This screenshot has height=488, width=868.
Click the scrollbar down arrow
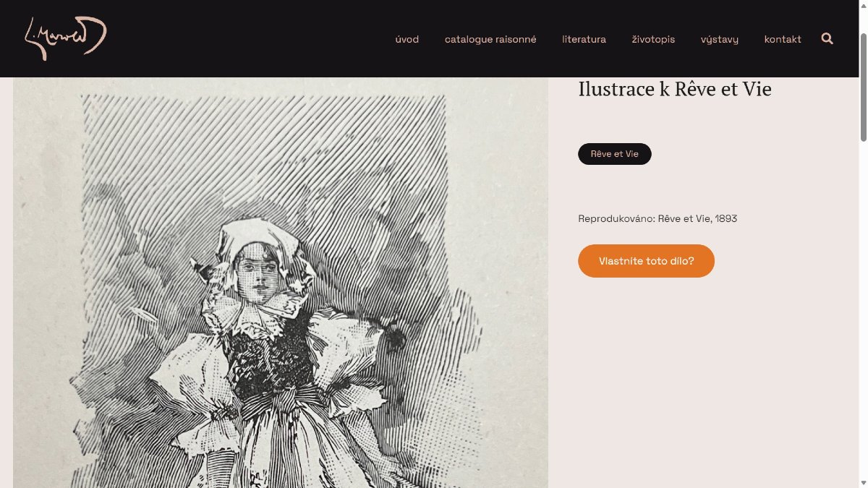863,483
